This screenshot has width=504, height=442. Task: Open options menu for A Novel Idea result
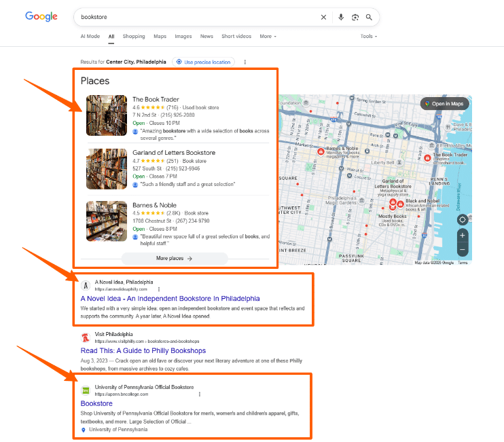pos(159,289)
